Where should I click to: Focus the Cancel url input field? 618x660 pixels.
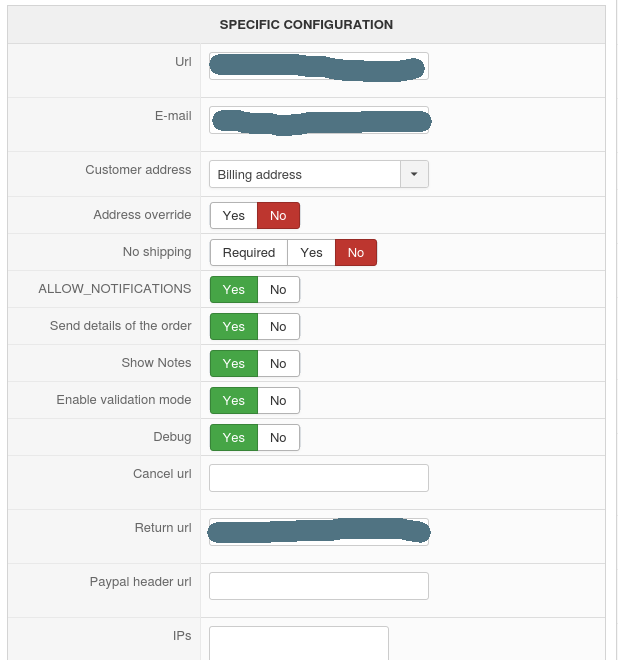tap(319, 478)
